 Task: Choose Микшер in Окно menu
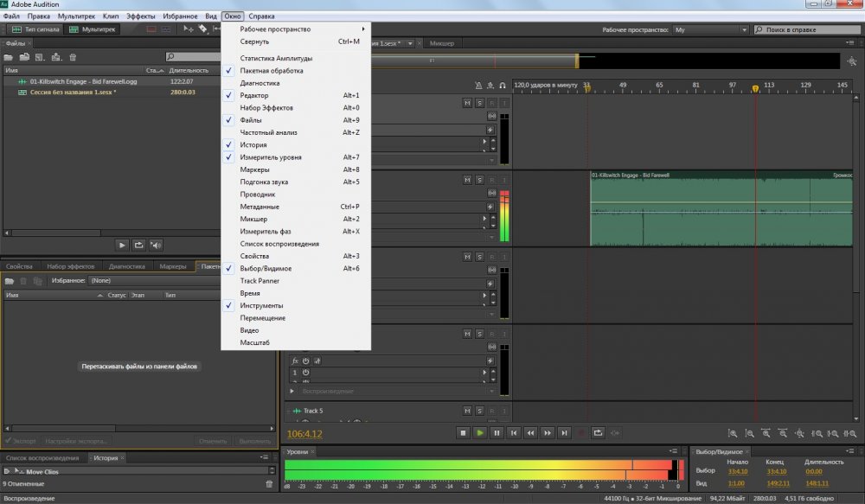pyautogui.click(x=296, y=219)
